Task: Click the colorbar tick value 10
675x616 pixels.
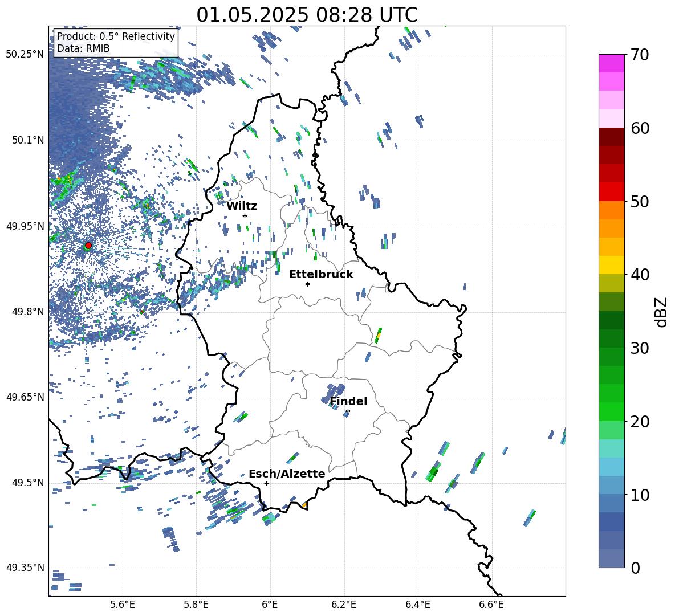Action: 640,495
